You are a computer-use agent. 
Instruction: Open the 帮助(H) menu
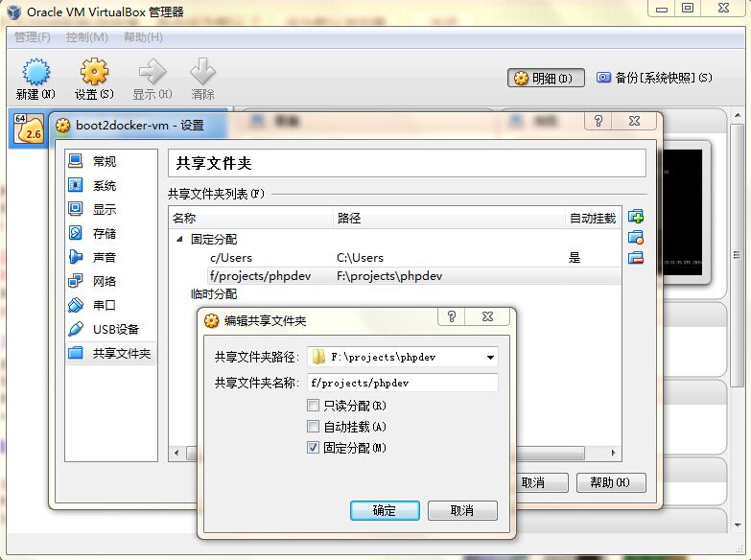[x=143, y=36]
